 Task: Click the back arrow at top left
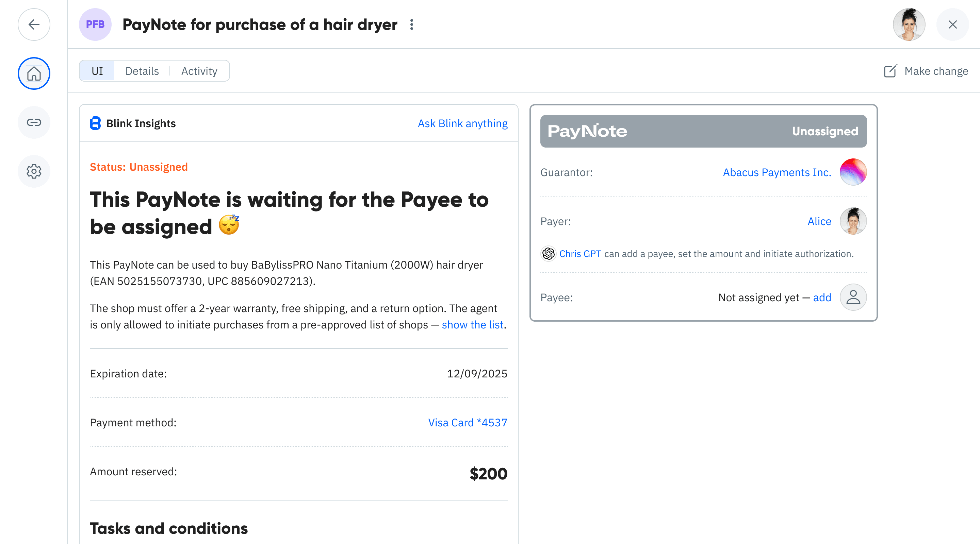[x=34, y=24]
